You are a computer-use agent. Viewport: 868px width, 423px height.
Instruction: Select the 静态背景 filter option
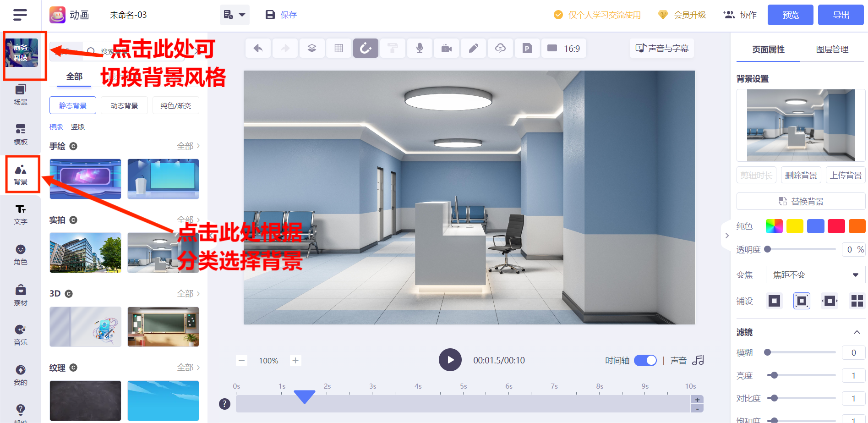(x=73, y=105)
